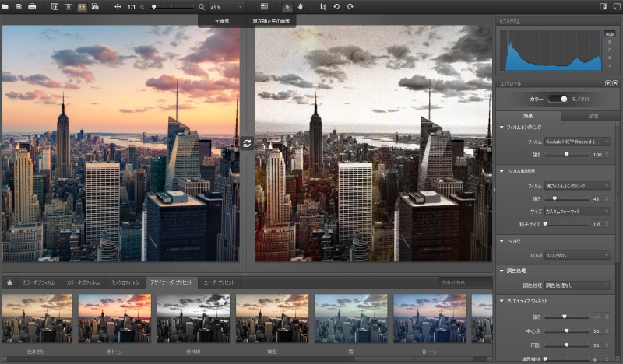
Task: Collapse the フィルムレンダリング section
Action: pos(502,127)
